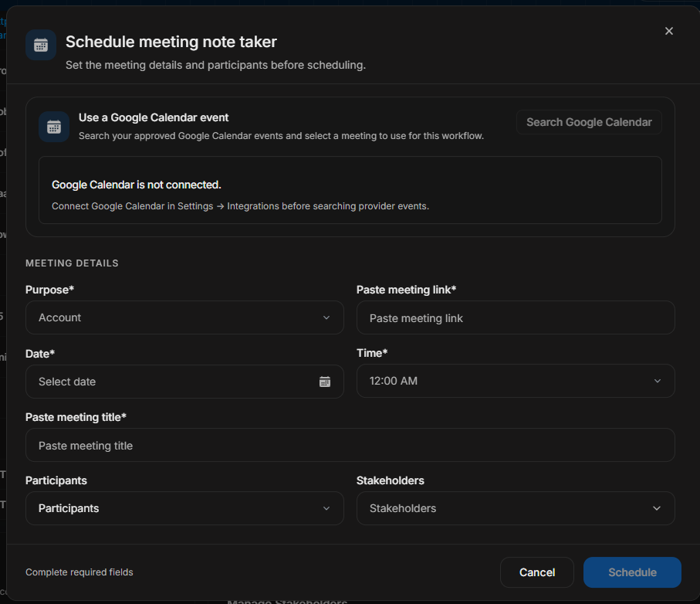This screenshot has width=700, height=604.
Task: Focus the Paste meeting title field
Action: [350, 445]
